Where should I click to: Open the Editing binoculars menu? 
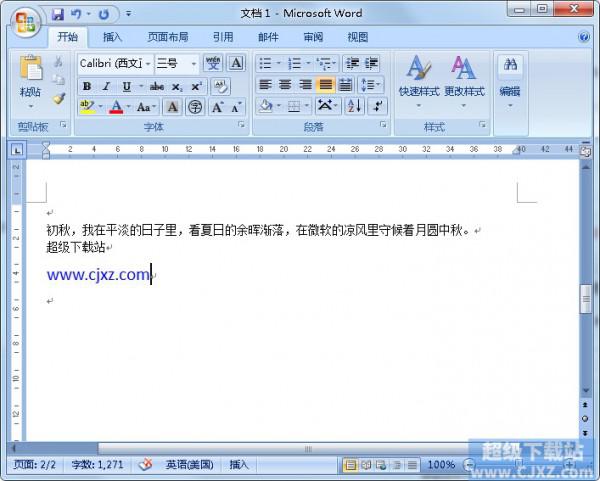[x=510, y=81]
